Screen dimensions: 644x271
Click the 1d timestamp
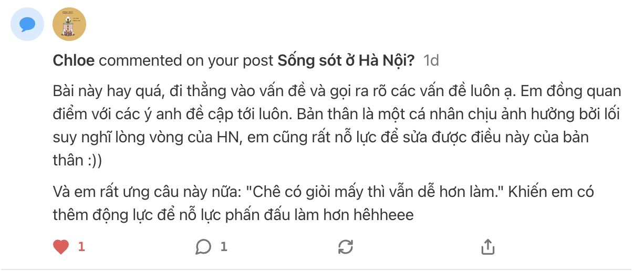[431, 61]
